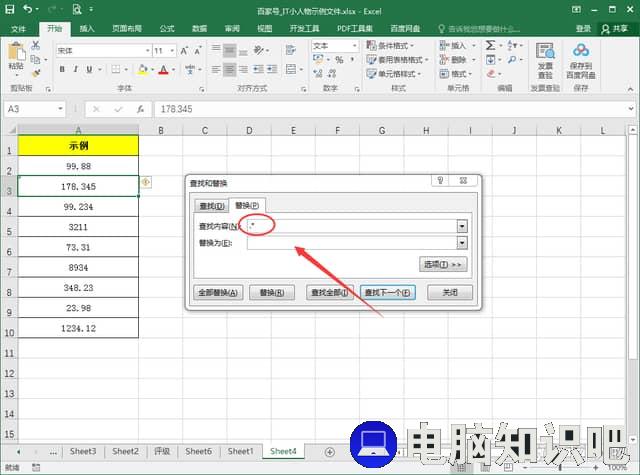Image resolution: width=640 pixels, height=475 pixels.
Task: Click the text Orientation icon
Action: point(259,50)
